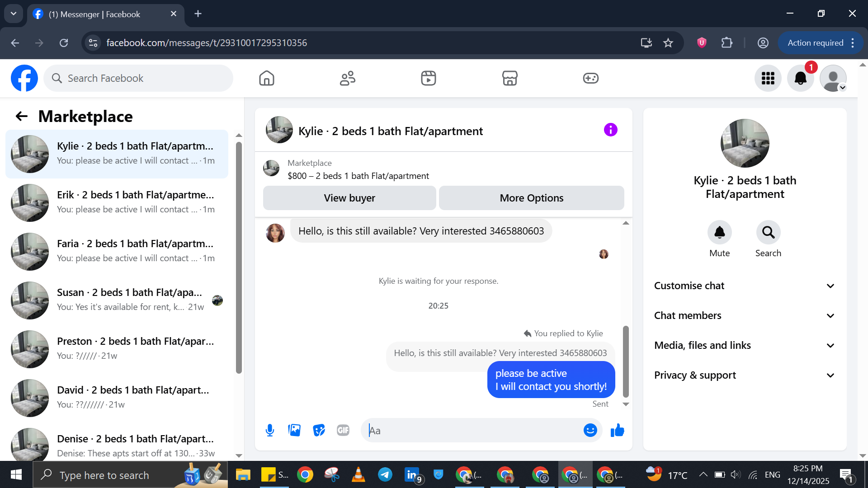Attach a file with photo icon

[294, 430]
